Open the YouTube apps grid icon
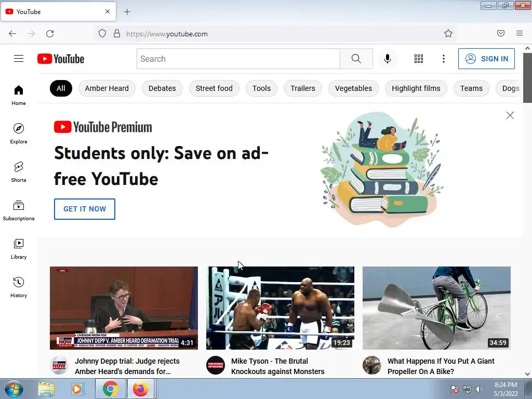The height and width of the screenshot is (399, 532). click(419, 59)
